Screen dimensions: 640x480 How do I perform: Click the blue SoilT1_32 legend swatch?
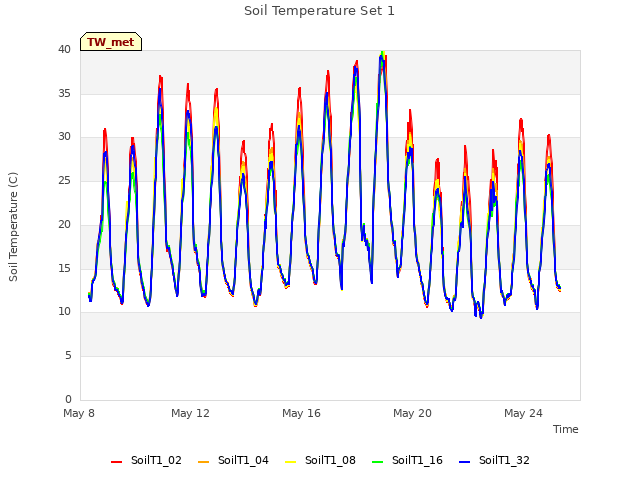click(x=464, y=462)
